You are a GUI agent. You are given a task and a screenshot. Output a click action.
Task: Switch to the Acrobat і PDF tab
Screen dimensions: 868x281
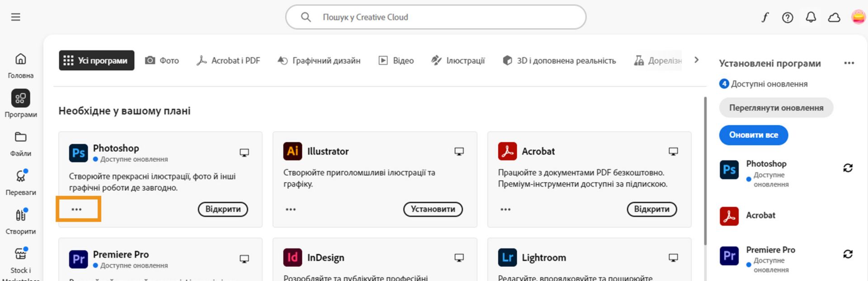pos(228,61)
